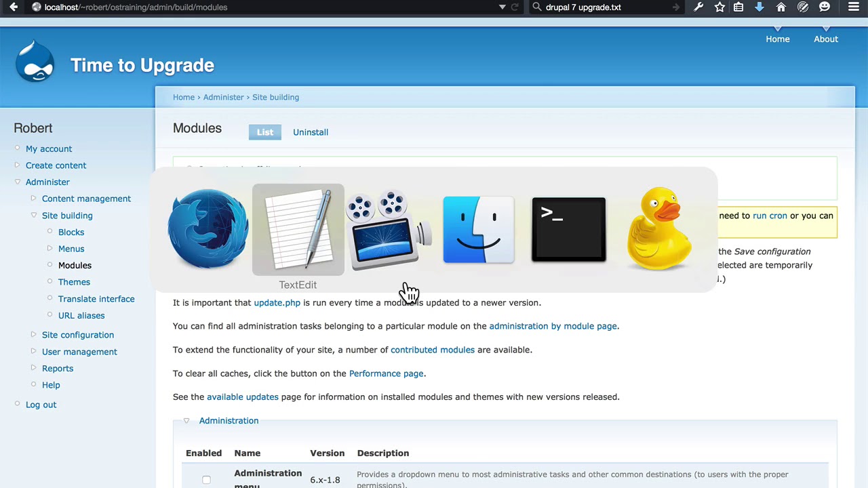The image size is (868, 488).
Task: Show downloads with the blue arrow icon
Action: [759, 7]
